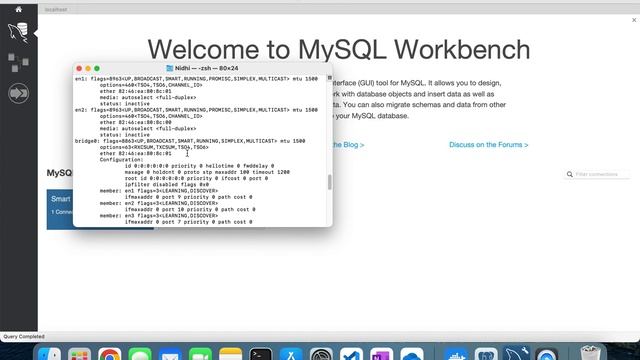Open Mail from the Dock
This screenshot has height=360, width=640.
tap(170, 354)
